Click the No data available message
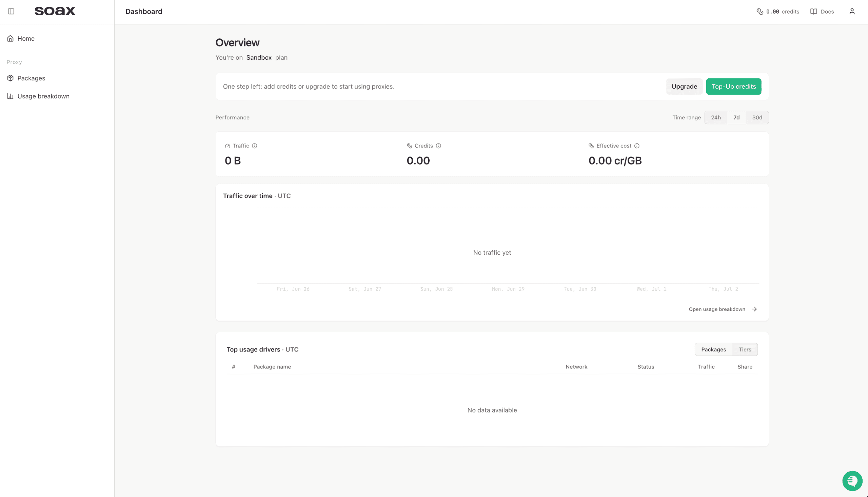Screen dimensions: 868x497 pyautogui.click(x=492, y=410)
